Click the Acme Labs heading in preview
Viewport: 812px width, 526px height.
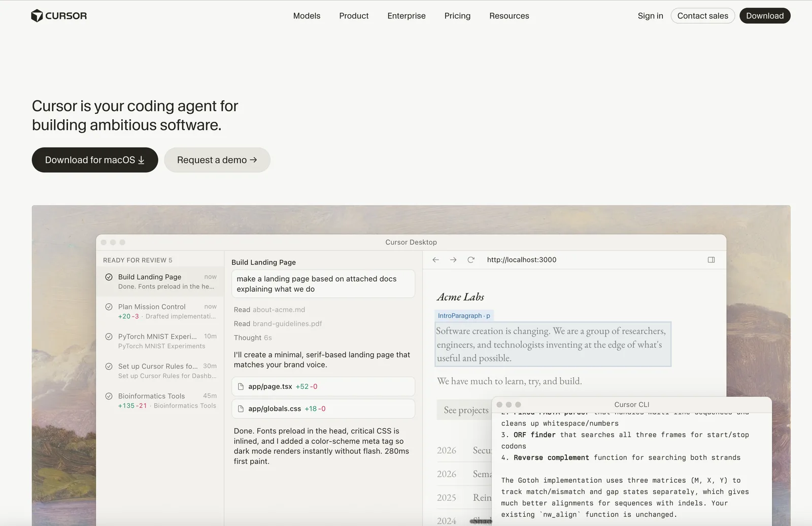coord(460,297)
